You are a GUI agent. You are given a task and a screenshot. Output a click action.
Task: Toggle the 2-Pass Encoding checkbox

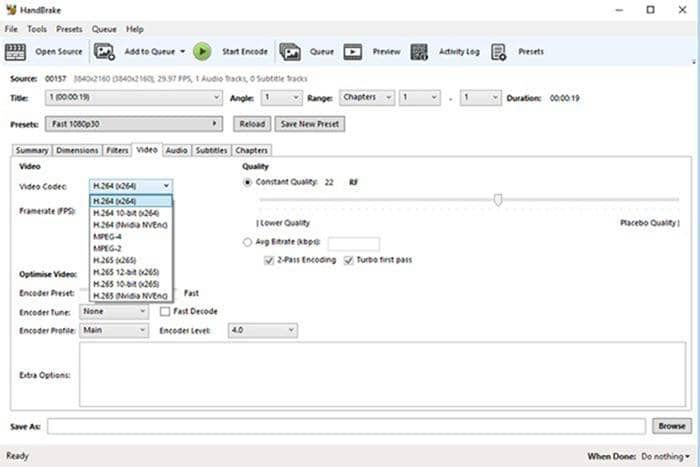coord(269,260)
